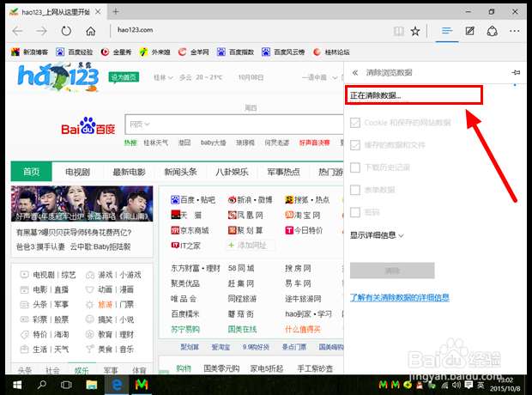Open 新浪博客 favorites bar bookmark
Viewport: 532px width, 395px height.
(x=29, y=52)
